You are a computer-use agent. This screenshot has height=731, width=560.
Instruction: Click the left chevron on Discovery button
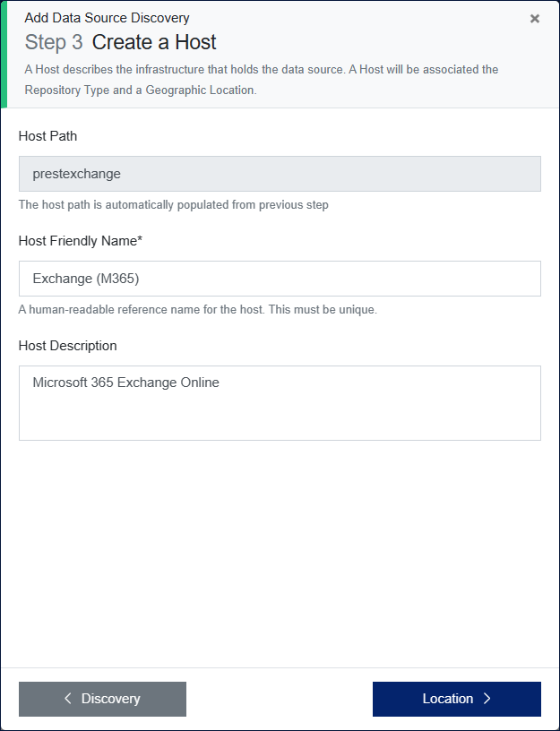click(x=68, y=699)
